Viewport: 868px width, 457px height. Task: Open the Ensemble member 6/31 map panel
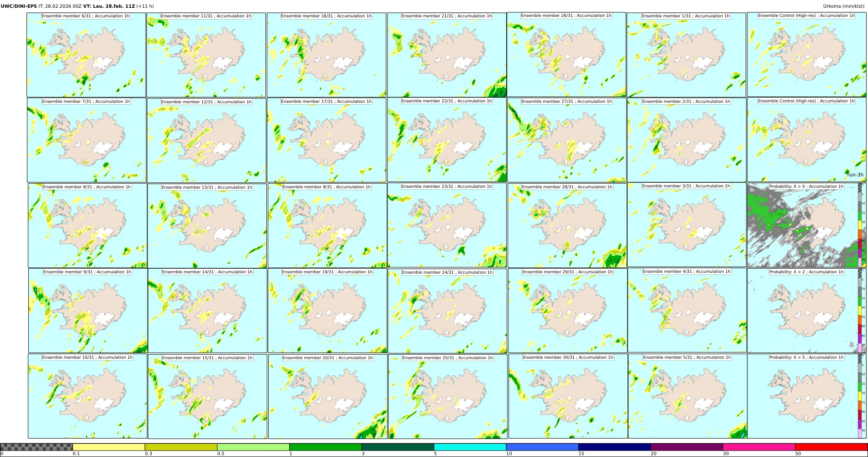[x=86, y=55]
